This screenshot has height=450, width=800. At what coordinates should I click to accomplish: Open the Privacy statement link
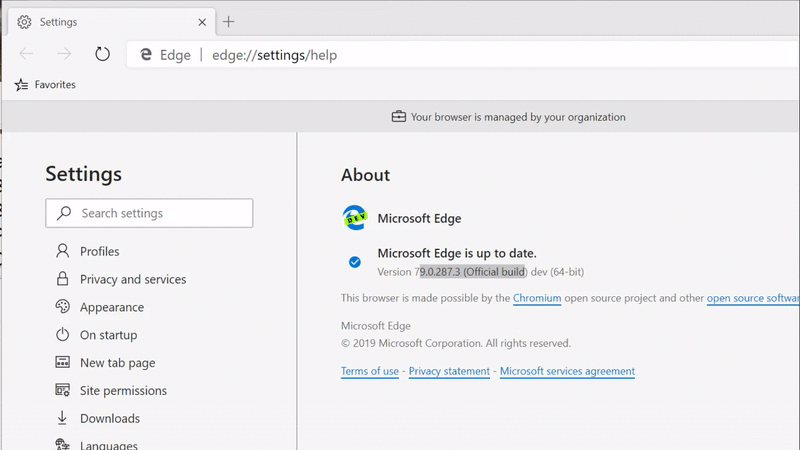click(x=449, y=371)
